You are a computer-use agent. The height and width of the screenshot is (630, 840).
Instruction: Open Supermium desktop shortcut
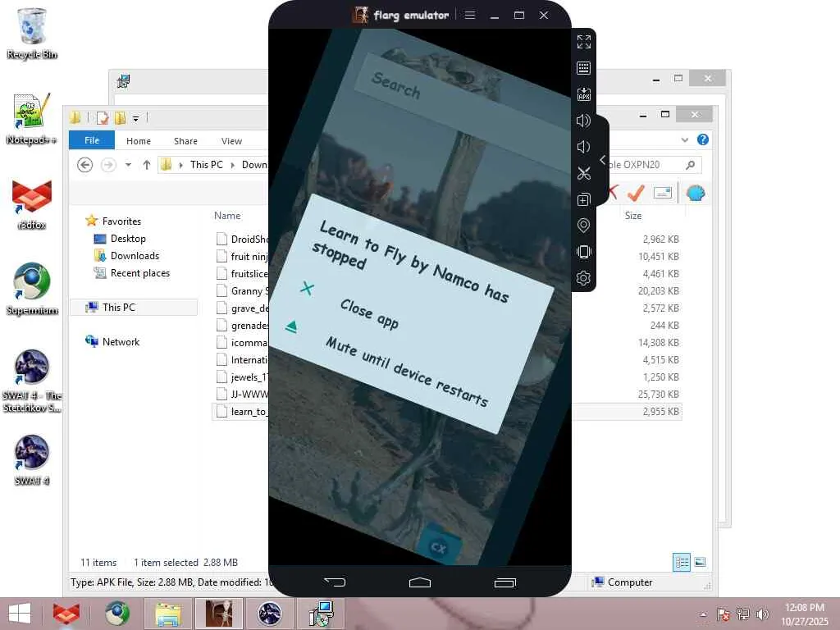[32, 290]
